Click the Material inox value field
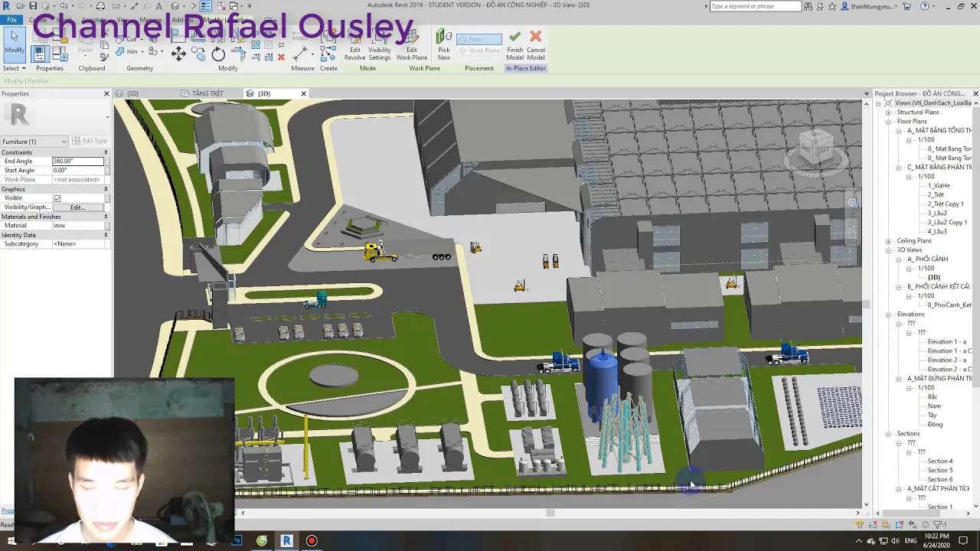This screenshot has height=551, width=980. 80,226
